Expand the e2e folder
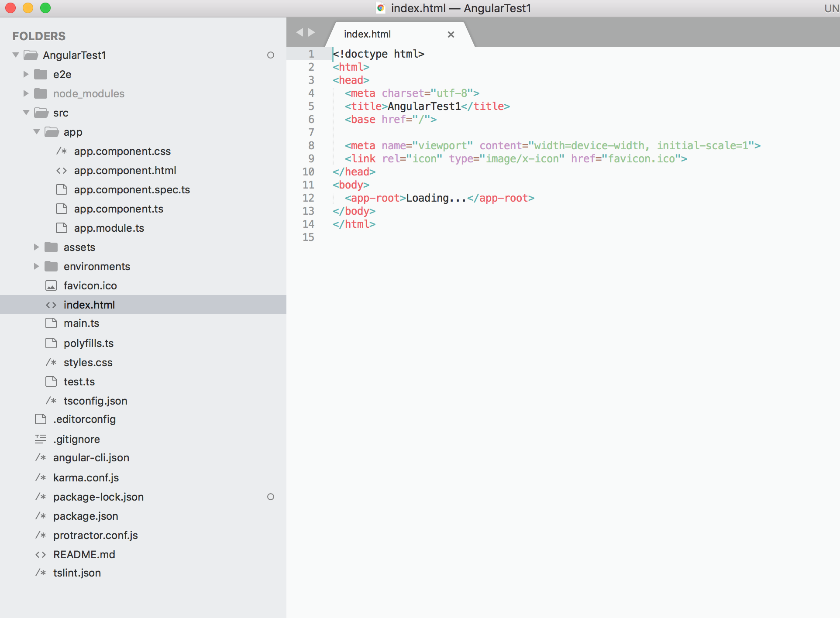This screenshot has height=618, width=840. pos(26,74)
